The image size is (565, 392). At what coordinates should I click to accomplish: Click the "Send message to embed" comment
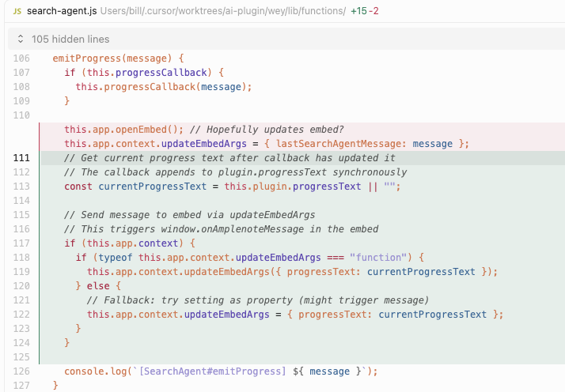click(189, 215)
